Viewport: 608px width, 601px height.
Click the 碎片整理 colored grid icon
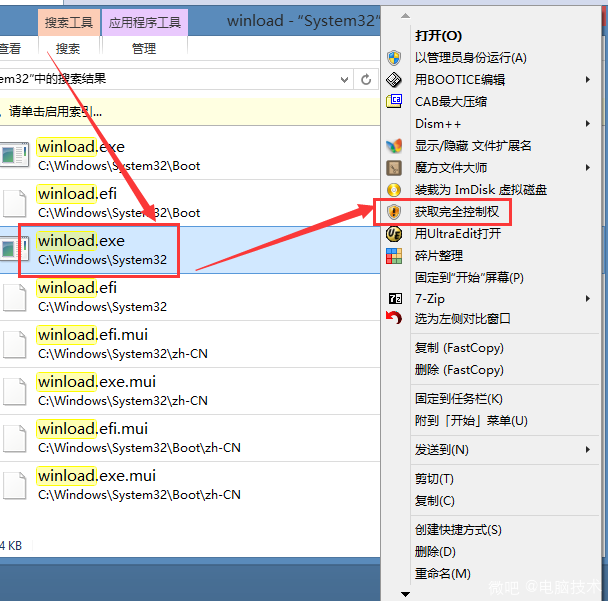pos(394,256)
